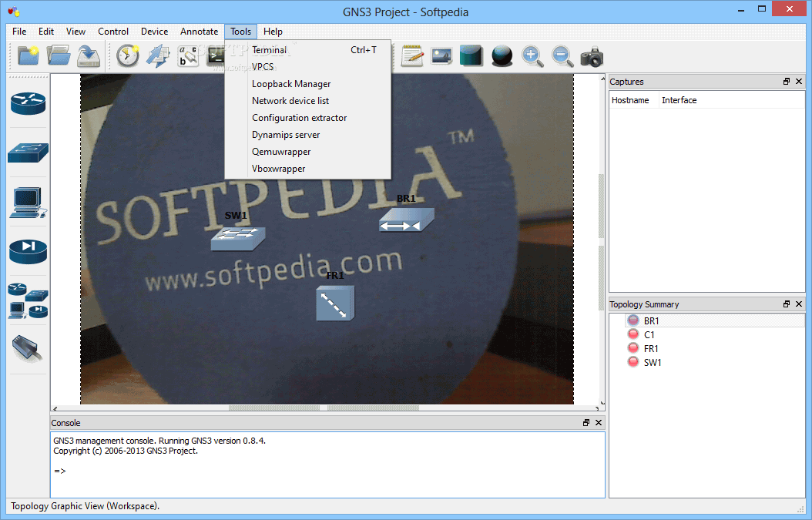The image size is (812, 520).
Task: Open Loopback Manager from Tools menu
Action: click(307, 84)
